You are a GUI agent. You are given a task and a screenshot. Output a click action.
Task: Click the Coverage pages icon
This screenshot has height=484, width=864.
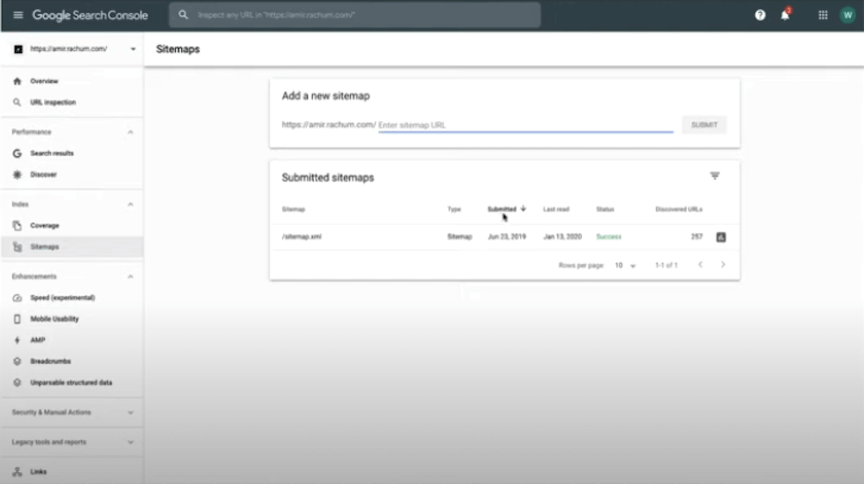click(17, 225)
